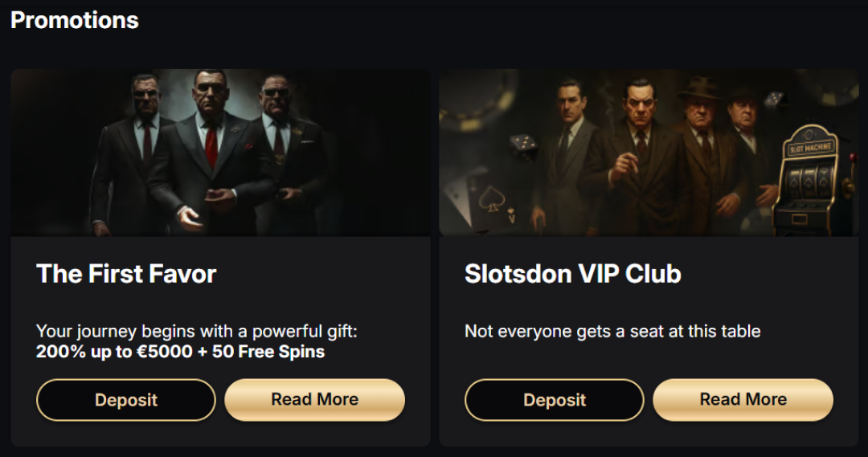Screen dimensions: 868x457
Task: Click the Deposit button under The First Favor
Action: tap(126, 400)
